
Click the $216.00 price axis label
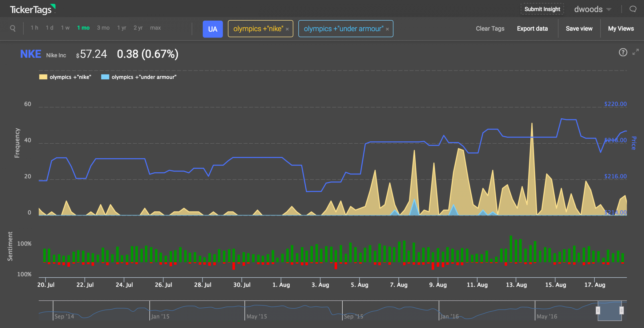tap(616, 176)
